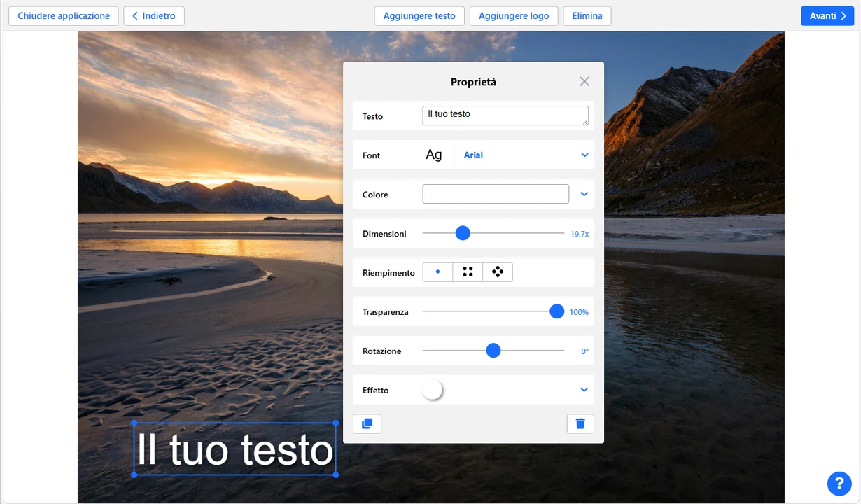Click the Testo input field
The width and height of the screenshot is (861, 504).
(505, 115)
